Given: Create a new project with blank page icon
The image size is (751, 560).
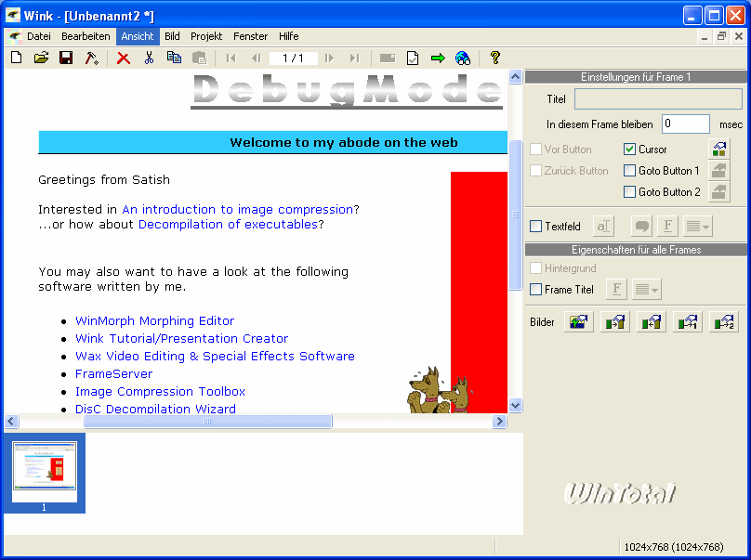Looking at the screenshot, I should pyautogui.click(x=17, y=58).
